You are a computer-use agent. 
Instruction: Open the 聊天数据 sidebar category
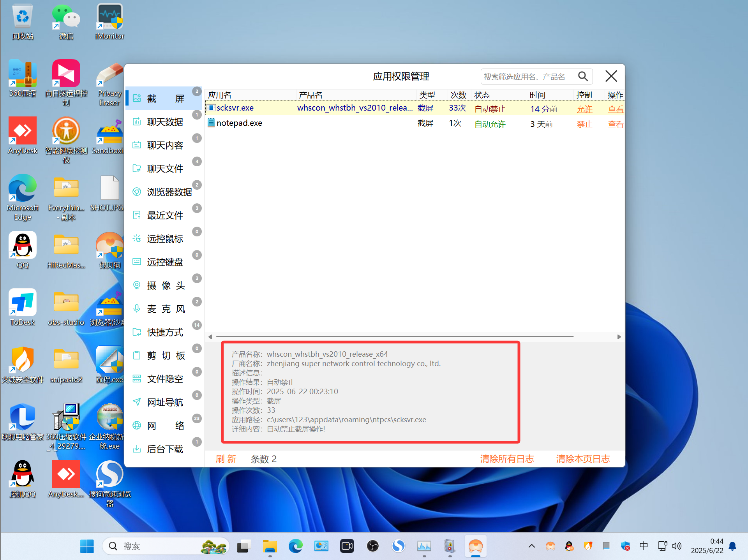coord(164,122)
